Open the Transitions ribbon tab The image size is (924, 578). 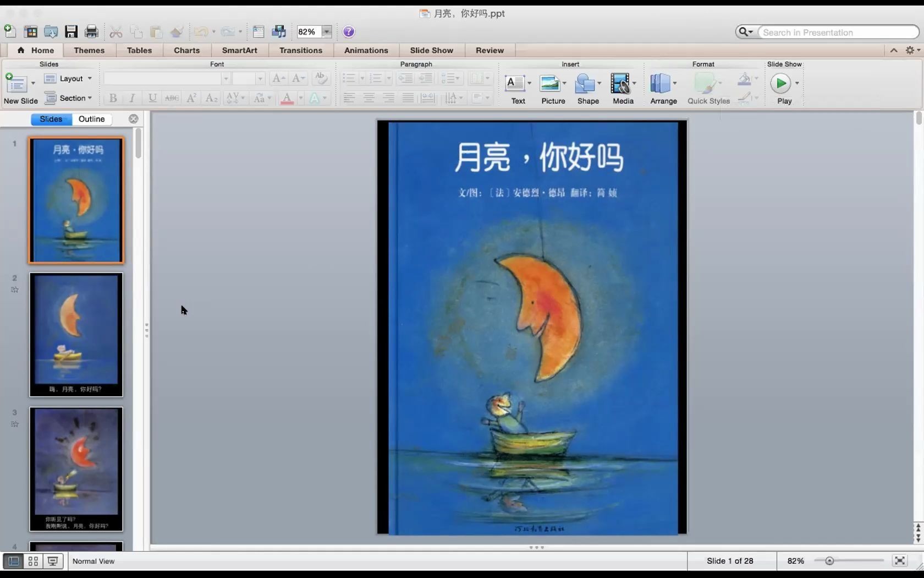(x=301, y=50)
